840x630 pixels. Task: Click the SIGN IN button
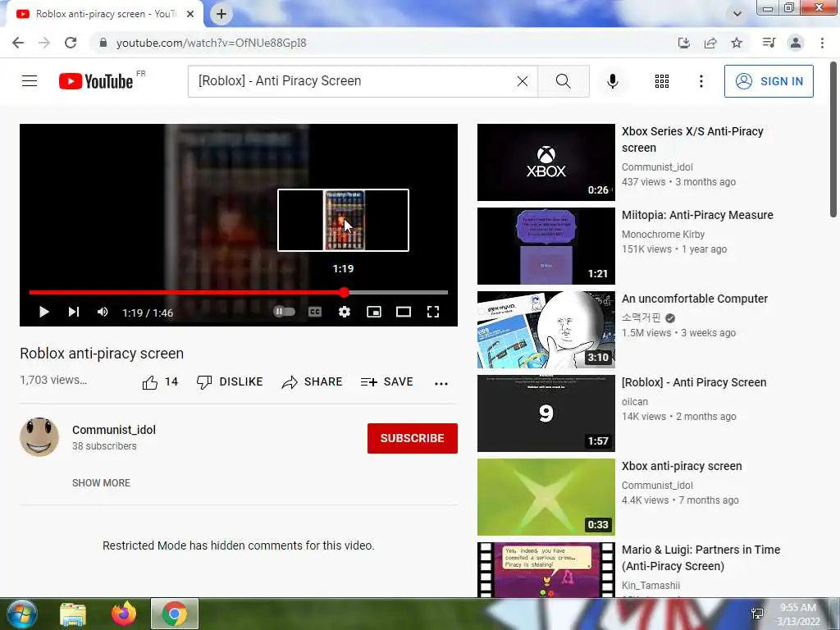pos(769,81)
